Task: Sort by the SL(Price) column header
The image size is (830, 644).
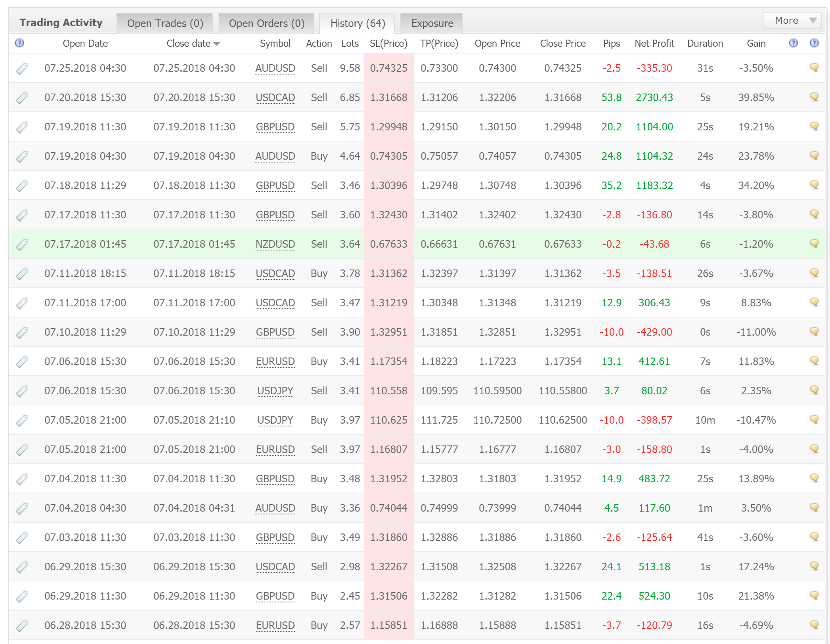Action: pos(388,44)
